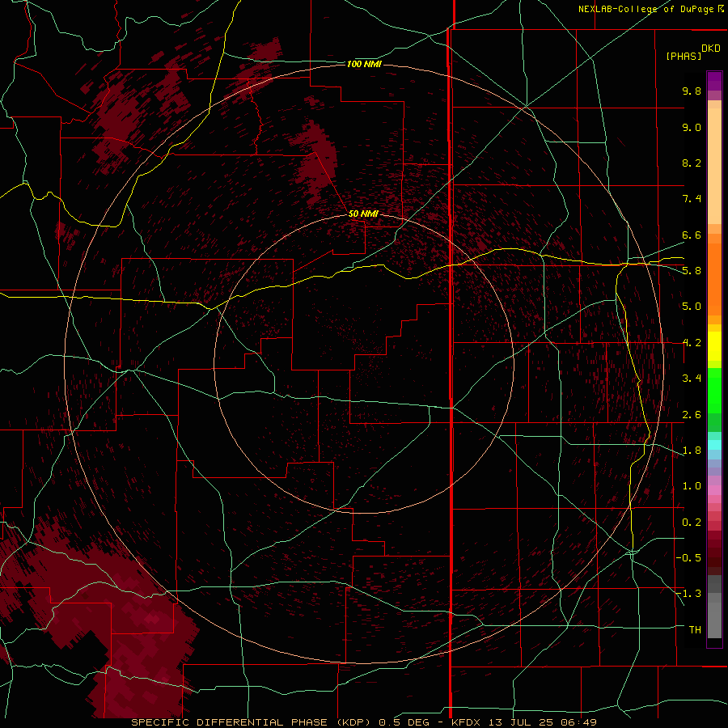Click the 6.6 legend value

[x=692, y=235]
